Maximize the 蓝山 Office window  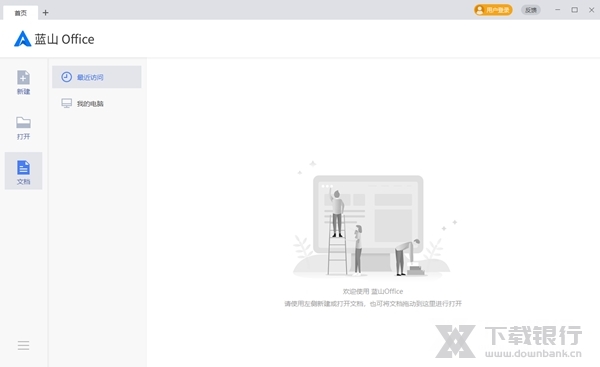coord(574,10)
